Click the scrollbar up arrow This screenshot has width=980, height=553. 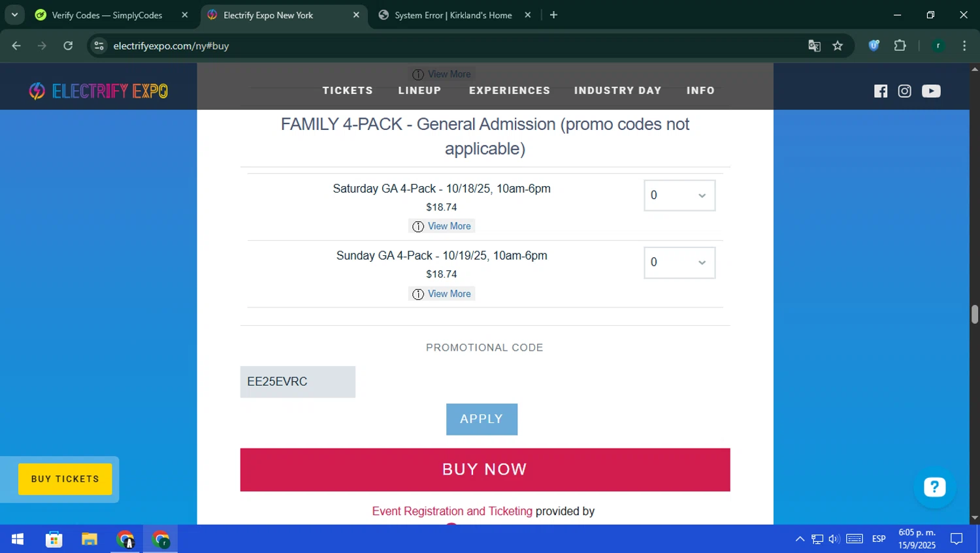[975, 69]
